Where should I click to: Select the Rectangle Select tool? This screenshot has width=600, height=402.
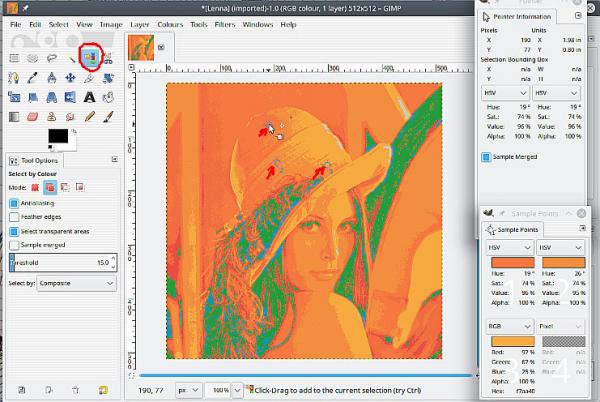(x=14, y=58)
